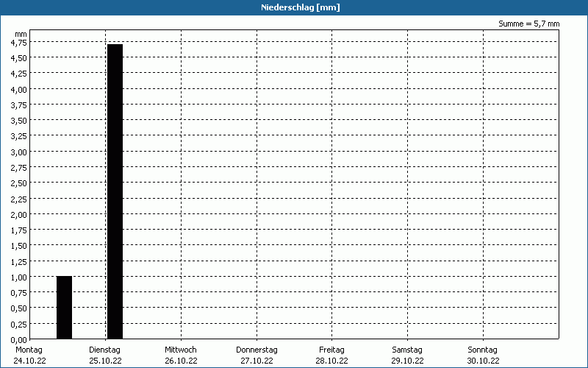This screenshot has height=368, width=588.
Task: Click the 'Niederschlag [mm]' chart title
Action: [301, 7]
